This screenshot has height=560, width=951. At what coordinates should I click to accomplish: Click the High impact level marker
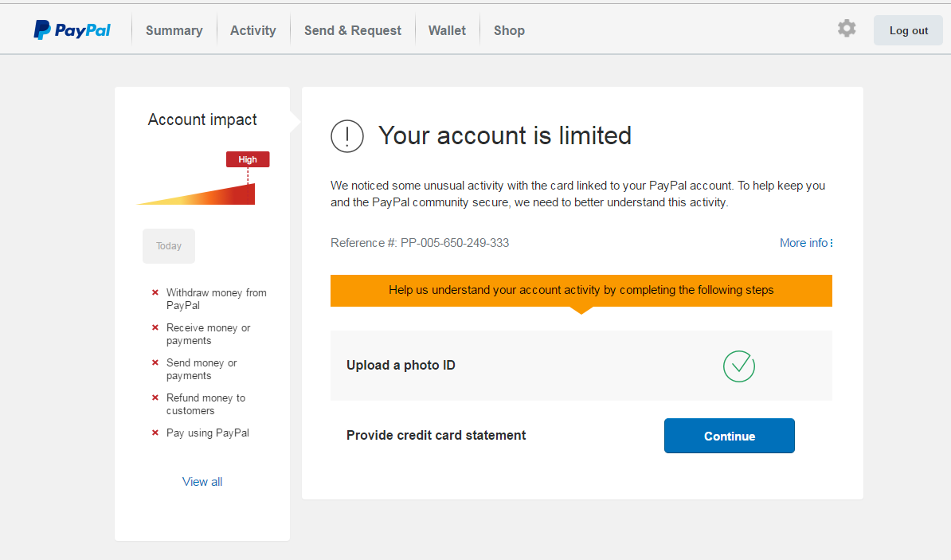[x=248, y=159]
